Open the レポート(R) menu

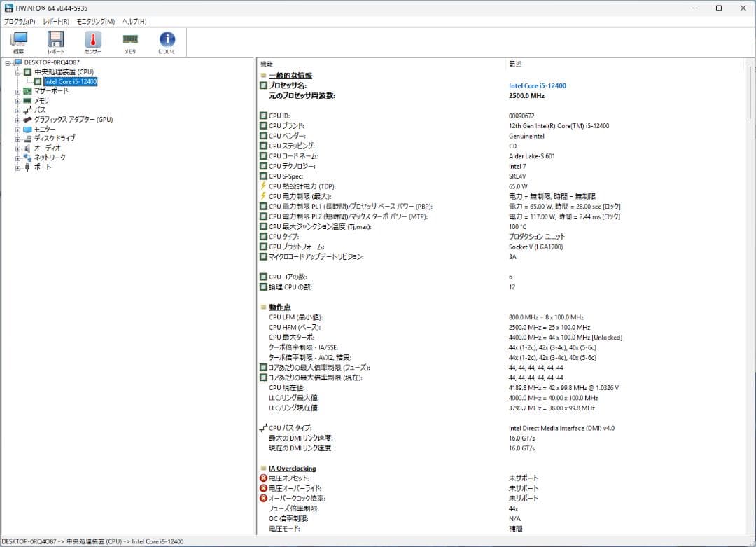(x=56, y=21)
